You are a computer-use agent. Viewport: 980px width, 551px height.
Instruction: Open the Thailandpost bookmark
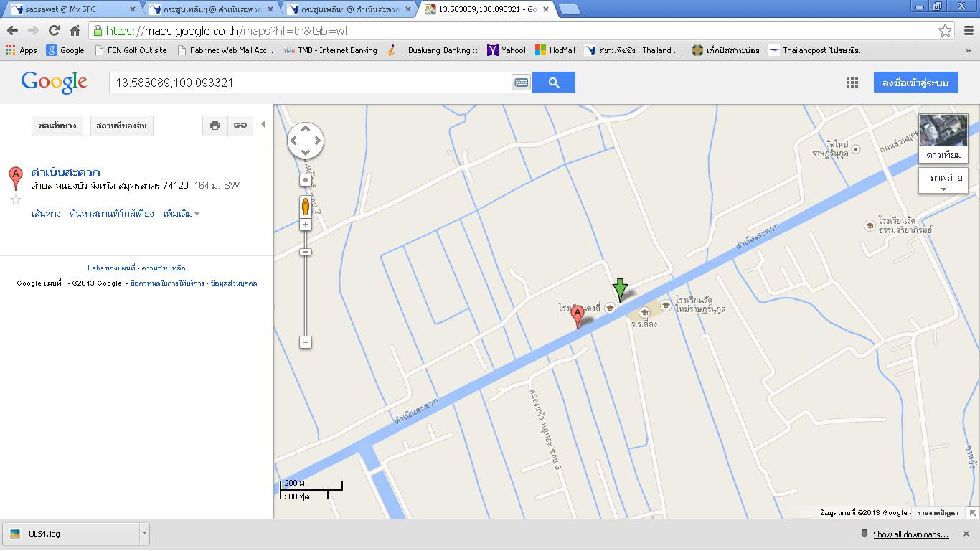816,50
